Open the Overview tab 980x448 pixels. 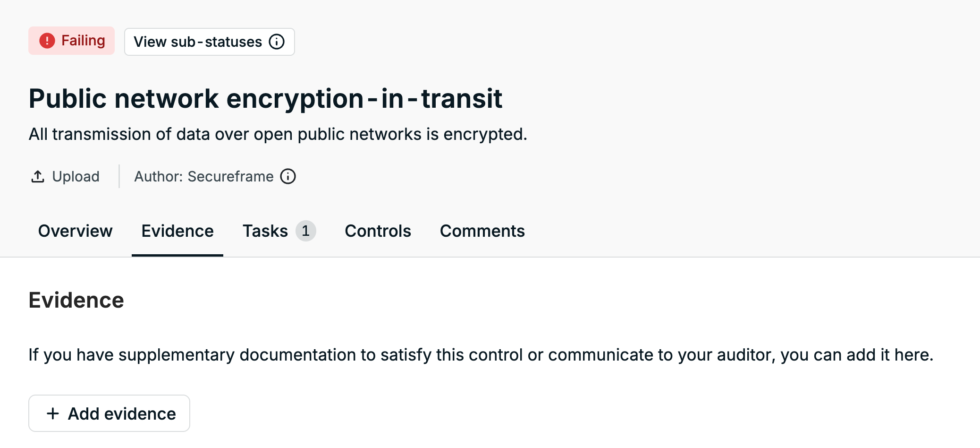[x=75, y=231]
